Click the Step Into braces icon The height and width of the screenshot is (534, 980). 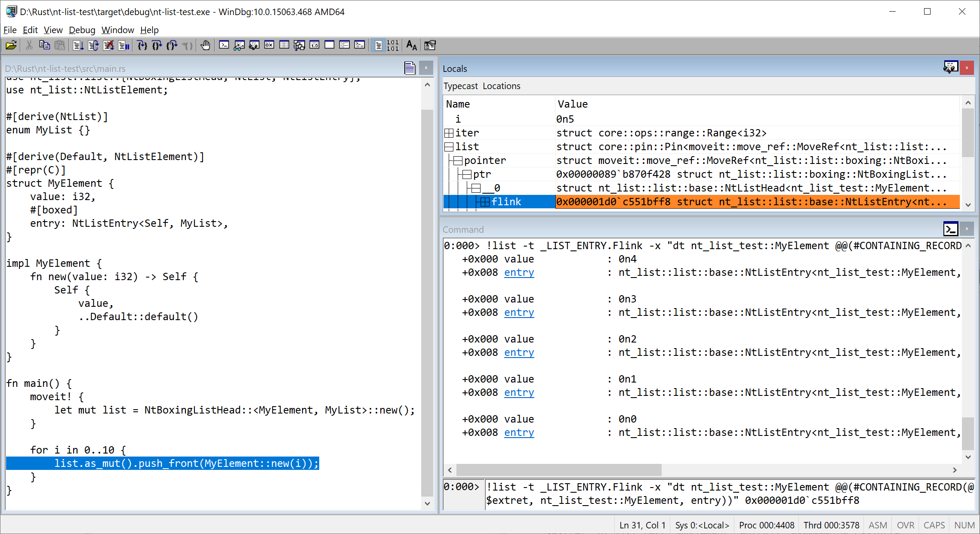click(142, 45)
